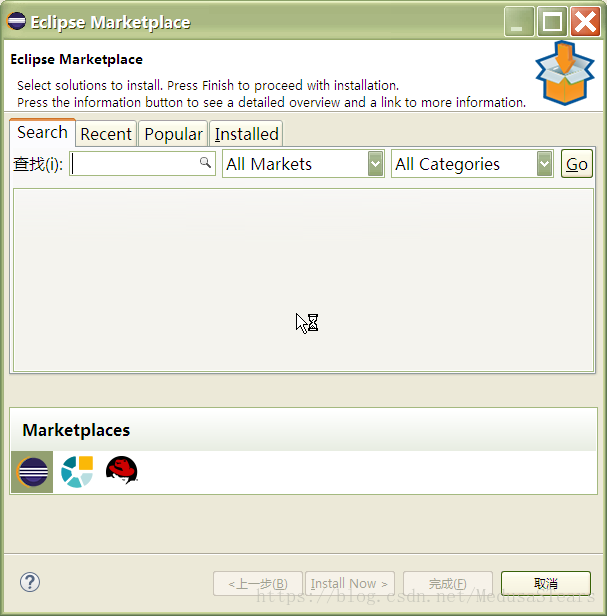Click the Go button

577,164
